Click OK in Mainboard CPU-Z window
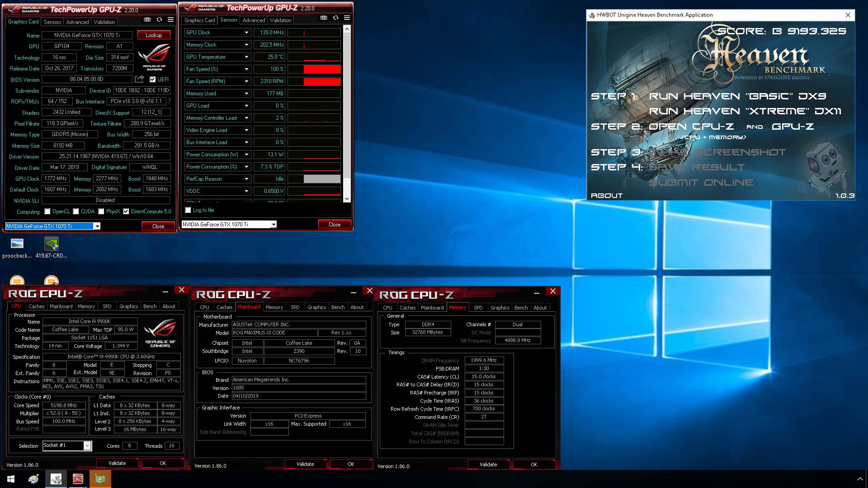The height and width of the screenshot is (488, 868). [351, 464]
